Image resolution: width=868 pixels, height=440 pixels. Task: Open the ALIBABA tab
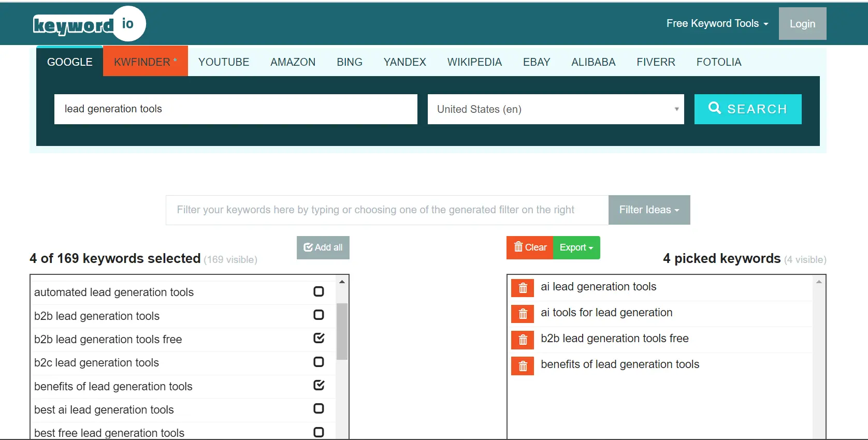pyautogui.click(x=594, y=62)
